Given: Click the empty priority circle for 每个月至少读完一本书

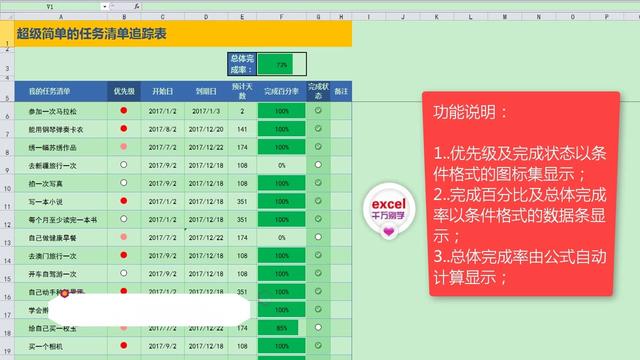Looking at the screenshot, I should [124, 219].
